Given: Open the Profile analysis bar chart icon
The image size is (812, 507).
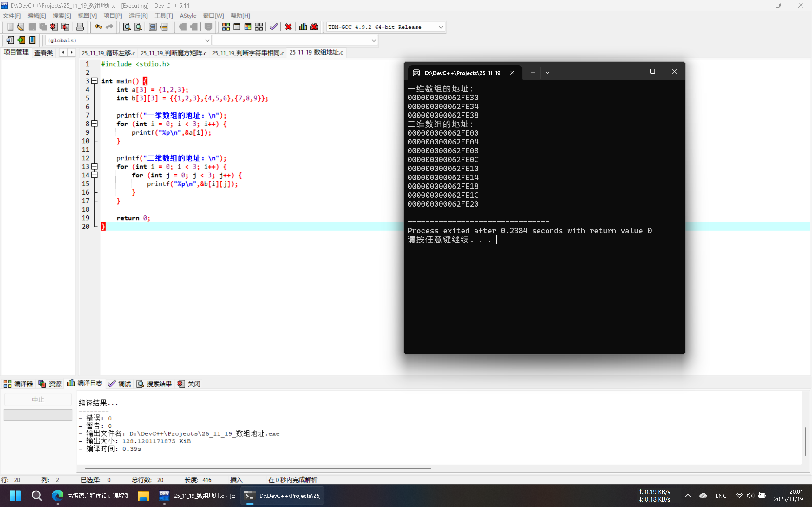Looking at the screenshot, I should click(303, 27).
